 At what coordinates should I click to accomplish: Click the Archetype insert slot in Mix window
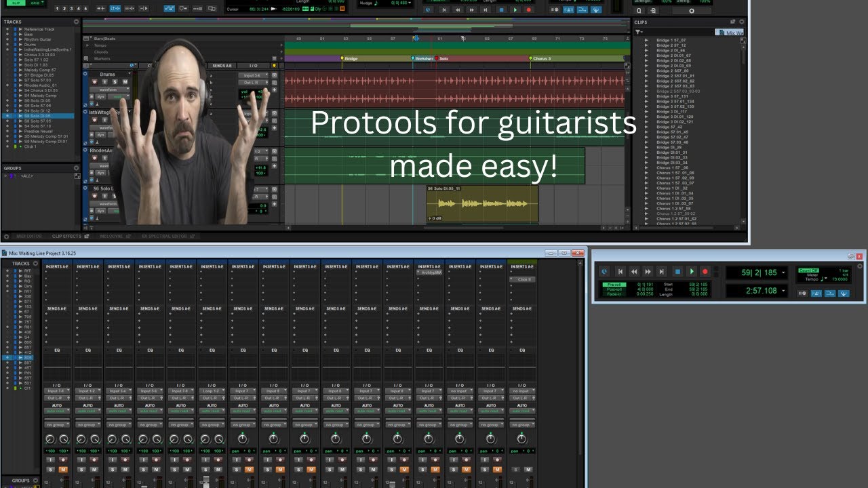click(x=429, y=272)
